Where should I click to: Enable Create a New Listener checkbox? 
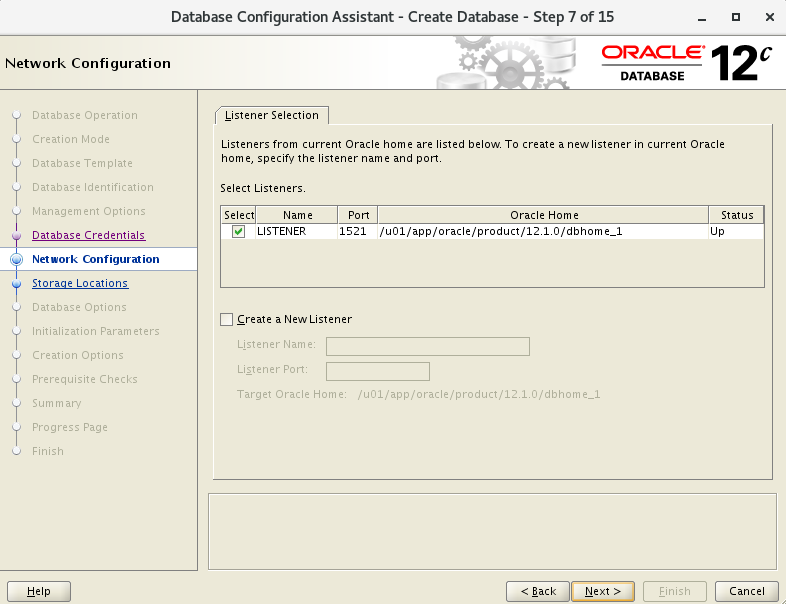[x=226, y=319]
